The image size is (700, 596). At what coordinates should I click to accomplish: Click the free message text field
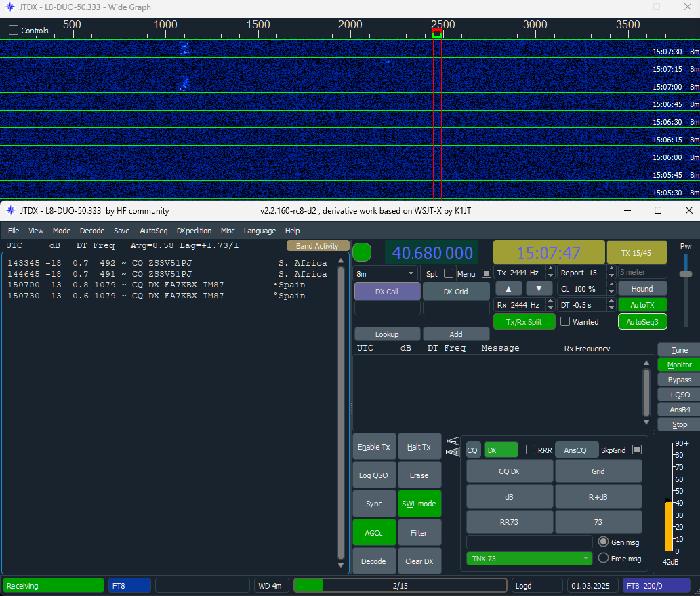[529, 542]
